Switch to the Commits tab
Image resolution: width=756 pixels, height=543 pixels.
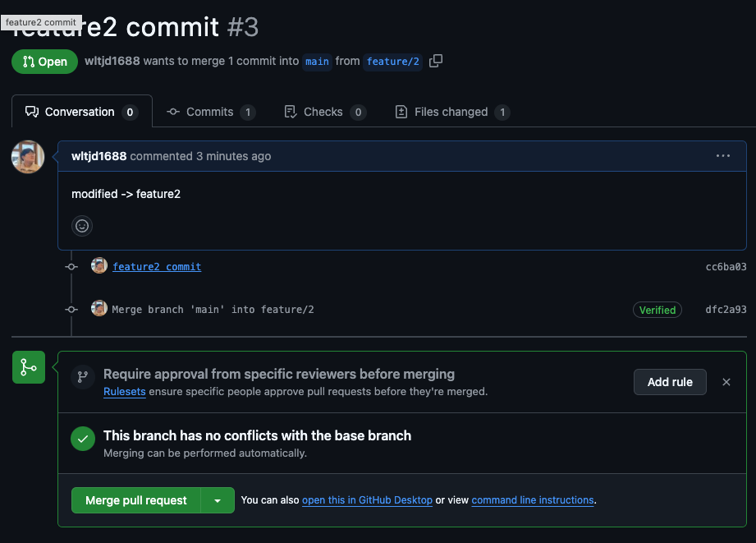click(210, 112)
